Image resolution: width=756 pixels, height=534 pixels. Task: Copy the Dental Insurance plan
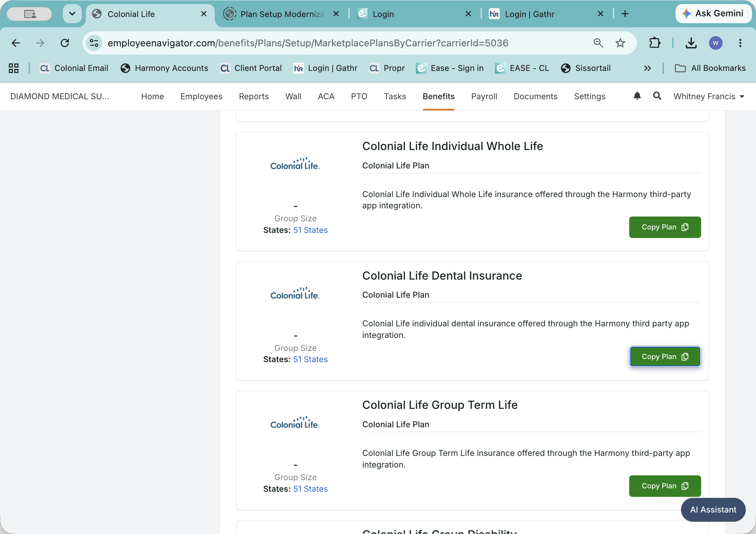(665, 357)
